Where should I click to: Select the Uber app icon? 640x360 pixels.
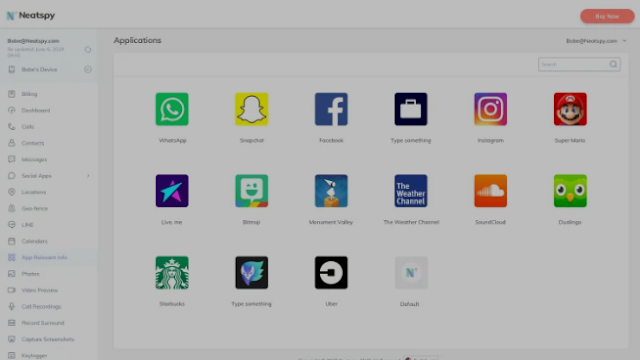click(x=331, y=272)
